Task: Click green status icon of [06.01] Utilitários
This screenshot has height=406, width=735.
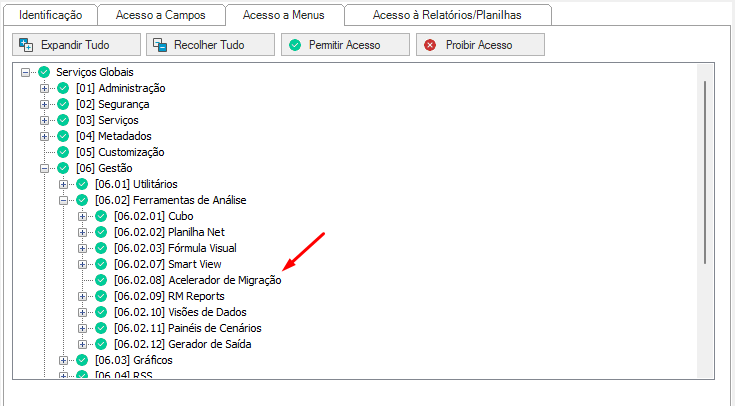Action: 82,184
